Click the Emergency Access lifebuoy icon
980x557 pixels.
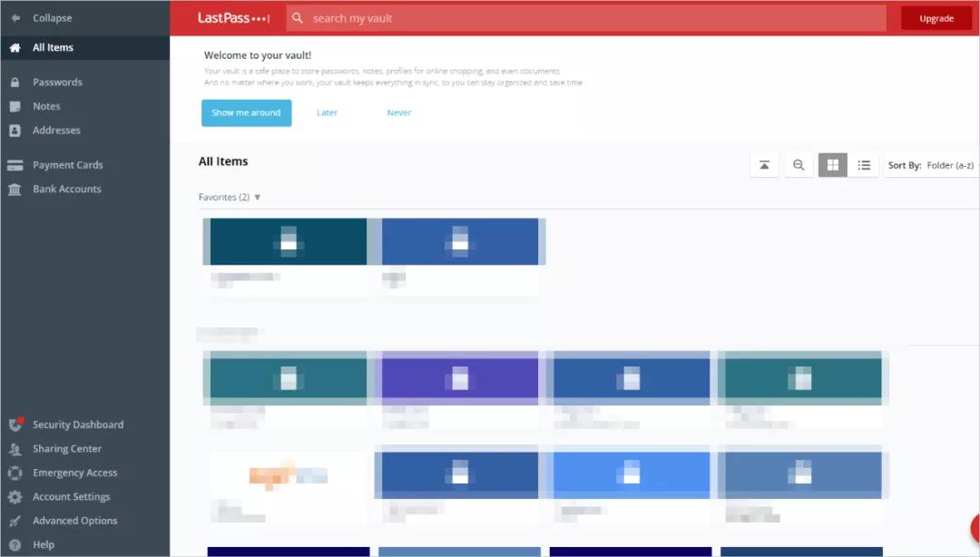pos(15,473)
